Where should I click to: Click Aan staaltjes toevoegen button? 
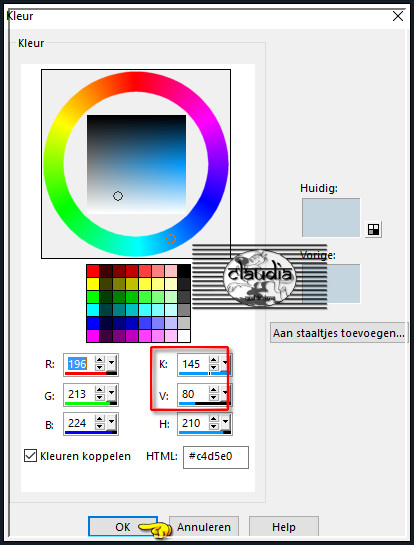[339, 333]
